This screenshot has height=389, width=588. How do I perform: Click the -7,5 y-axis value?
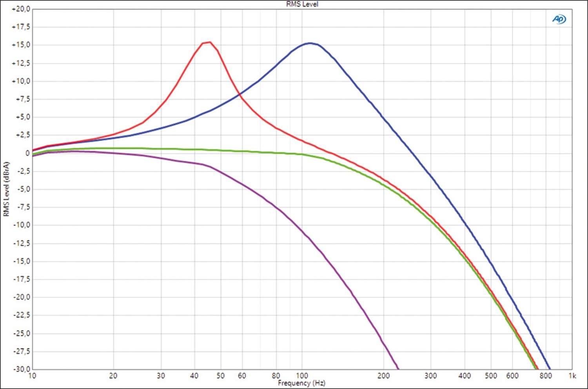pyautogui.click(x=23, y=207)
